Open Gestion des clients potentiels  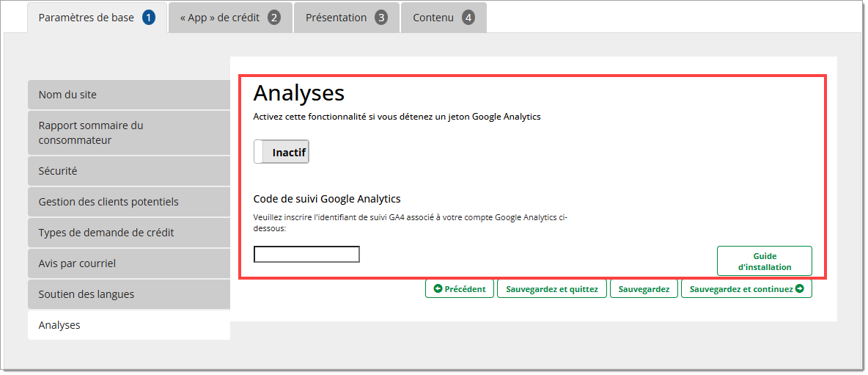129,202
